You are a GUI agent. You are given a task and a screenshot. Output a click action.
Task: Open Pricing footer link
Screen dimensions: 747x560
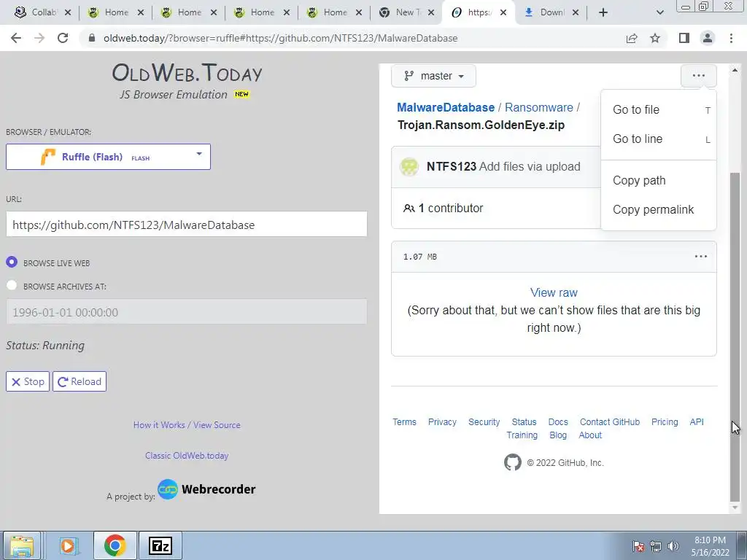pyautogui.click(x=665, y=422)
